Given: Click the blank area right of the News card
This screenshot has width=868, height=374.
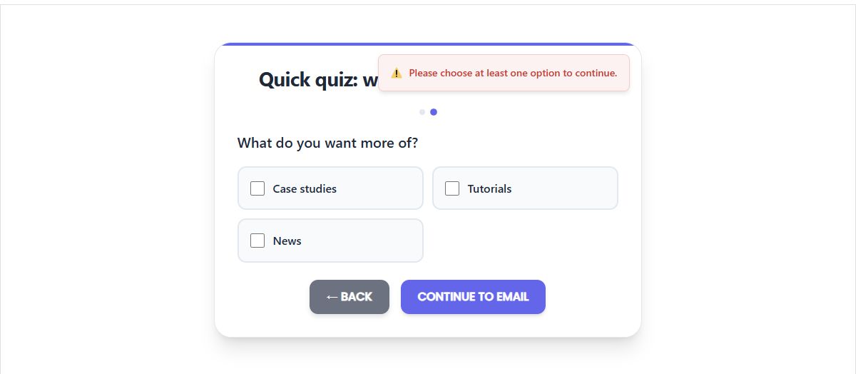Looking at the screenshot, I should pyautogui.click(x=524, y=241).
